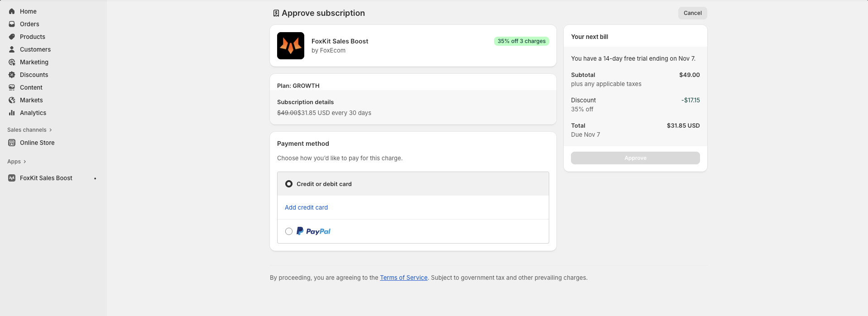Select the PayPal radio button
This screenshot has height=316, width=868.
[x=289, y=231]
